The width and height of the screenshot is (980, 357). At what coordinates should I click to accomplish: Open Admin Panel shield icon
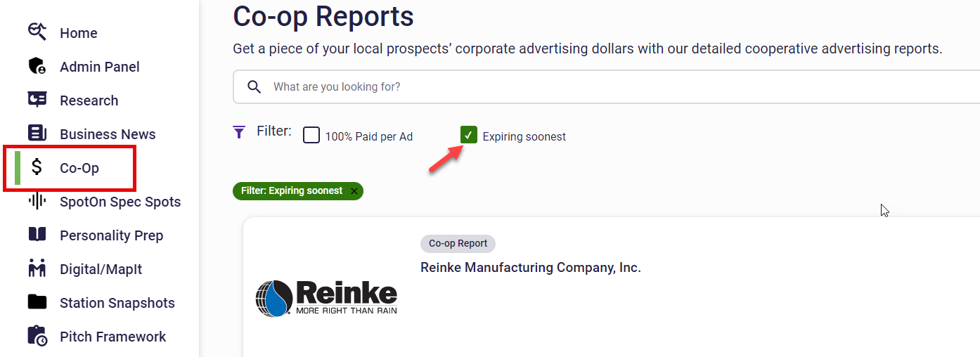[x=37, y=66]
